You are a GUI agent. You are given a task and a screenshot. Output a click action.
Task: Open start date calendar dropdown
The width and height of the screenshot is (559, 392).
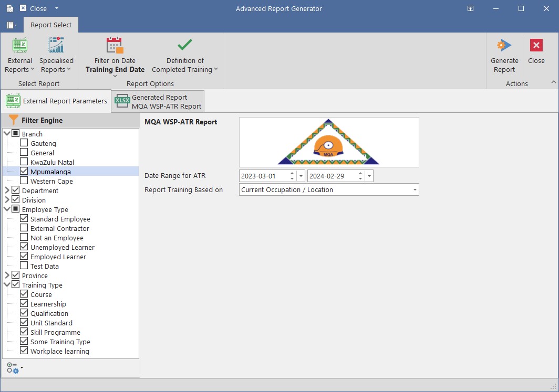coord(301,176)
